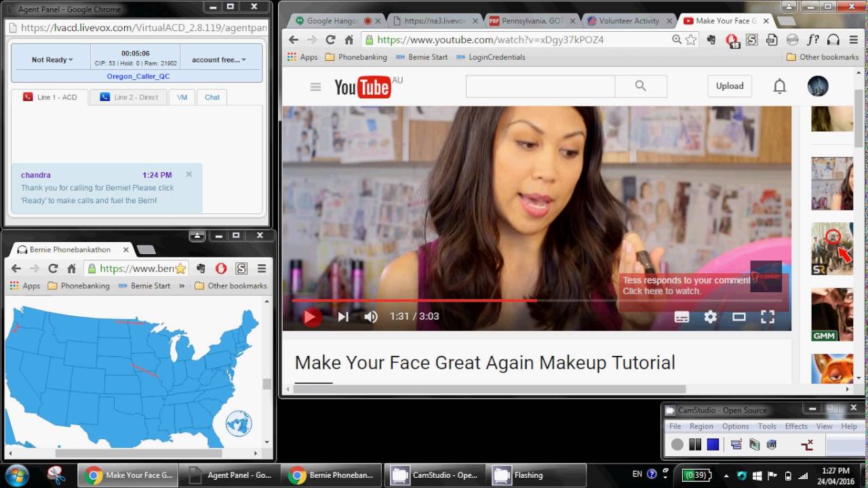Viewport: 868px width, 488px height.
Task: Open video settings gear
Action: click(710, 317)
